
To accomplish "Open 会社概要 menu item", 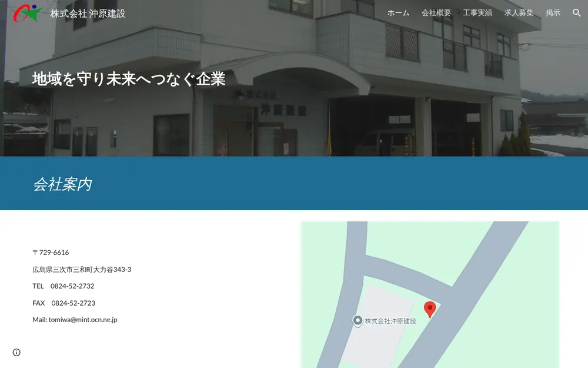I will [x=436, y=13].
